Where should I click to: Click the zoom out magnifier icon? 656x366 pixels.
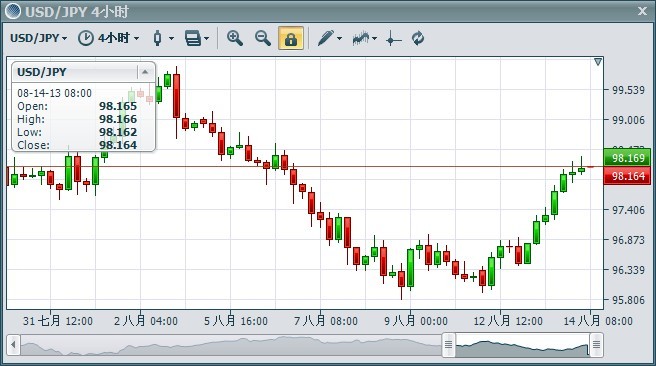coord(263,38)
